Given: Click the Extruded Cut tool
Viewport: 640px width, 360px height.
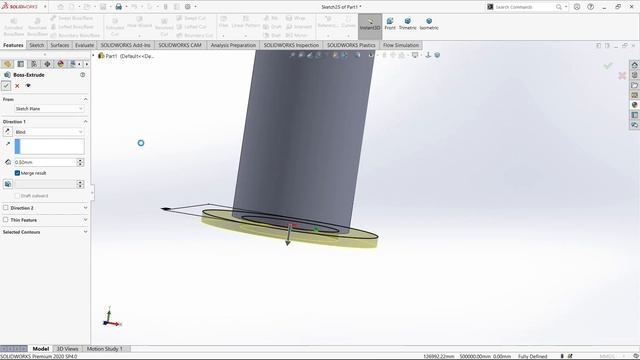Looking at the screenshot, I should coord(115,27).
